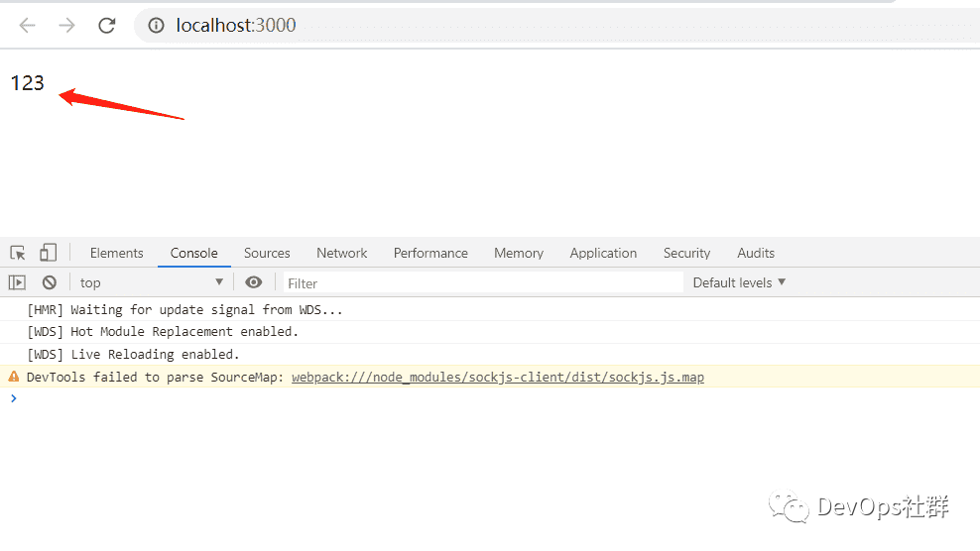Select the 123 text on the page
Screen dimensions: 980x551
pos(28,83)
